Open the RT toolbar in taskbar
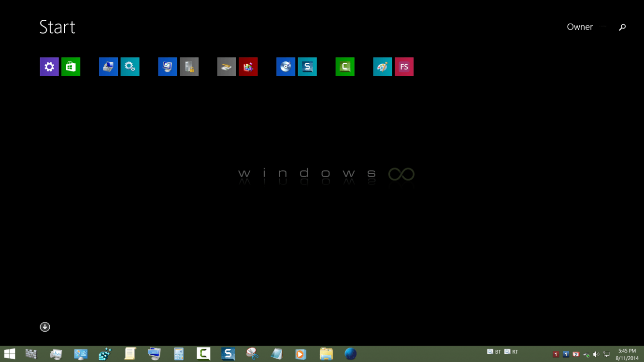The height and width of the screenshot is (362, 644). coord(511,352)
